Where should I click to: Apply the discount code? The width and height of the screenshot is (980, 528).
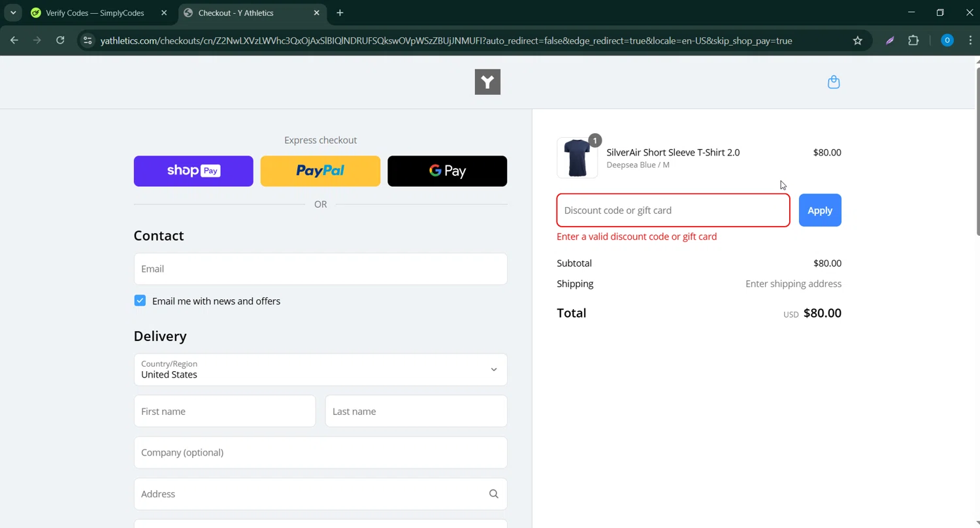coord(820,210)
